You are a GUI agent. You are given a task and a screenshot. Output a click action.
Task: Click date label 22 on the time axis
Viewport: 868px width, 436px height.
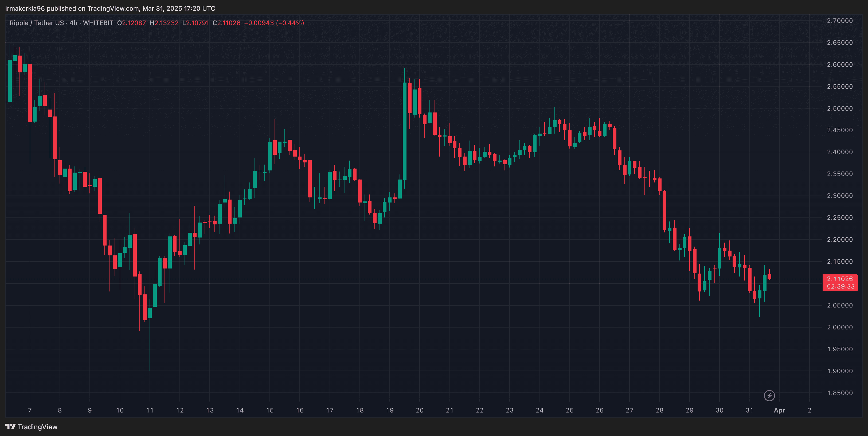click(480, 410)
